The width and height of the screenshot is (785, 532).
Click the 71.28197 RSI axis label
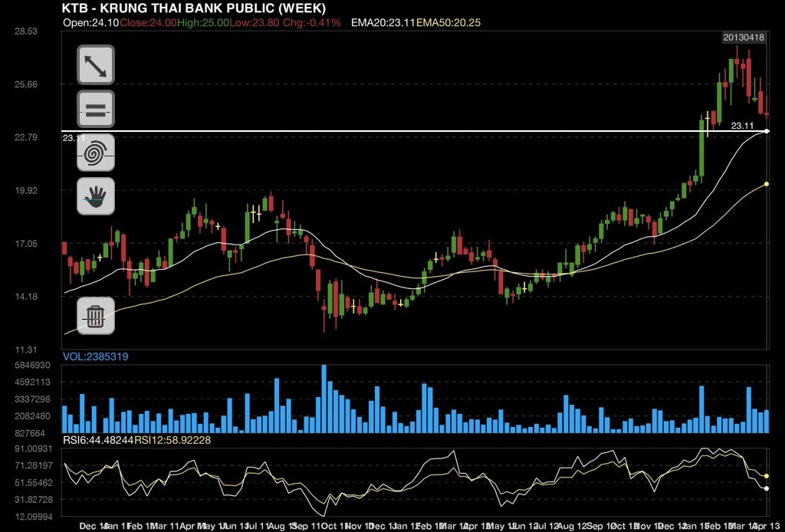34,465
